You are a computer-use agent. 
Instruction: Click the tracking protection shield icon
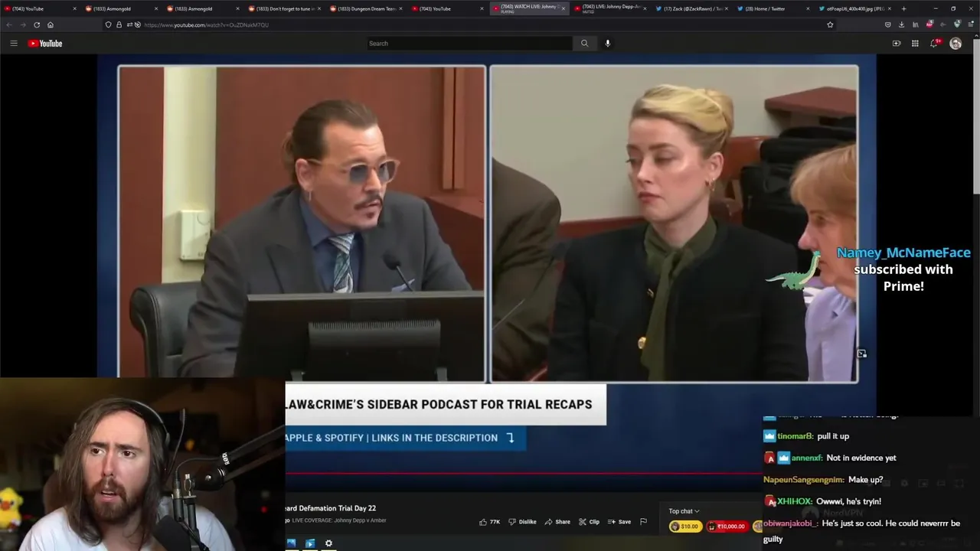[109, 24]
